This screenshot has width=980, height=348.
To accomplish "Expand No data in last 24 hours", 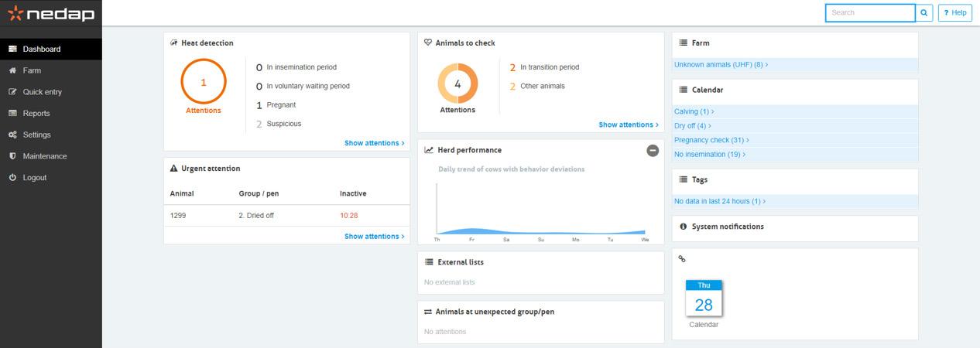I will [720, 201].
